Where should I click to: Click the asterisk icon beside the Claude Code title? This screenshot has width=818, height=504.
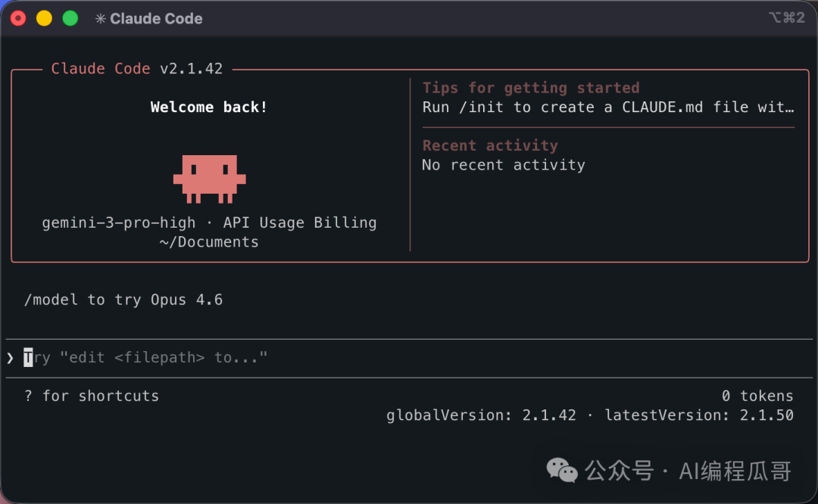pyautogui.click(x=101, y=19)
